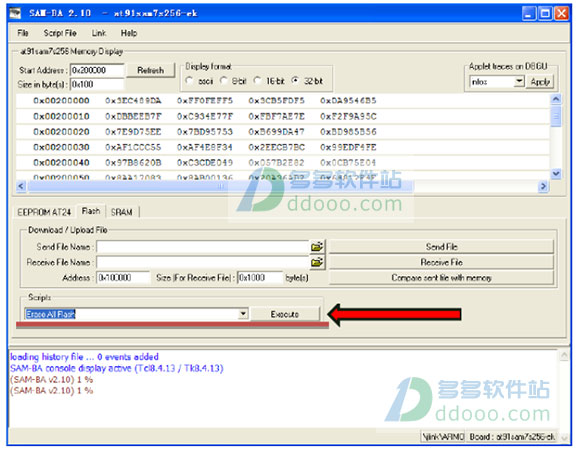Browse for Send File Name folder icon
Viewport: 580px width, 452px height.
point(317,247)
